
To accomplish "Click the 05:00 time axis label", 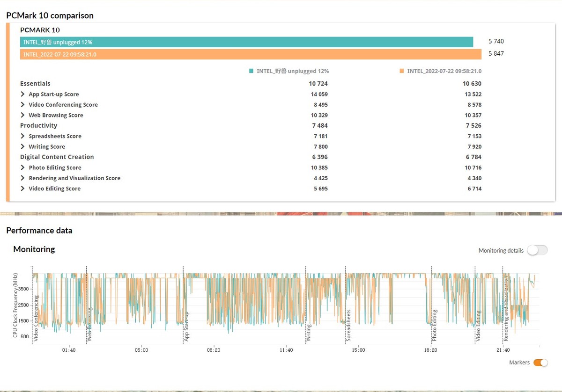I will 141,350.
